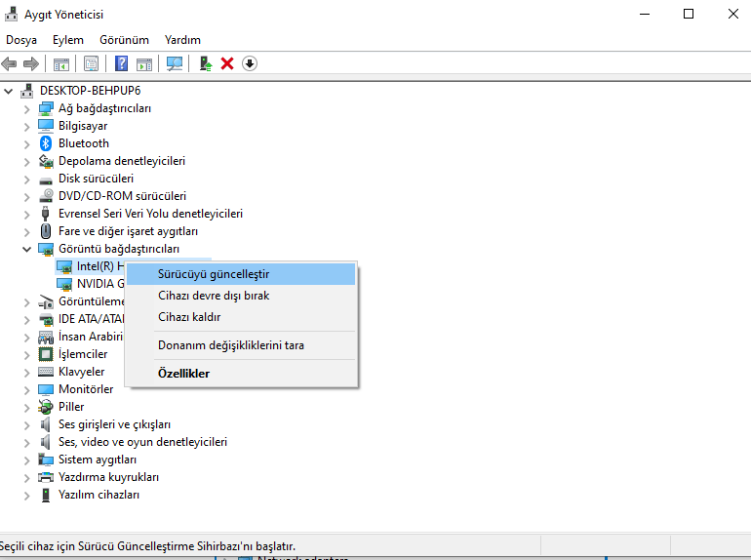Click the scan for hardware changes toolbar icon
This screenshot has width=751, height=560.
click(175, 63)
